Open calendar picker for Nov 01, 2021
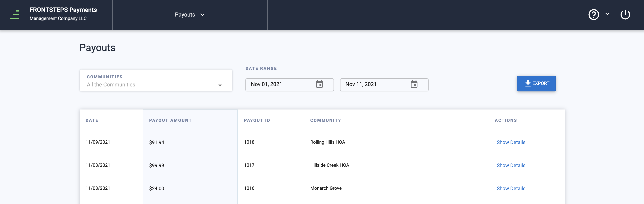This screenshot has width=644, height=204. pyautogui.click(x=319, y=84)
